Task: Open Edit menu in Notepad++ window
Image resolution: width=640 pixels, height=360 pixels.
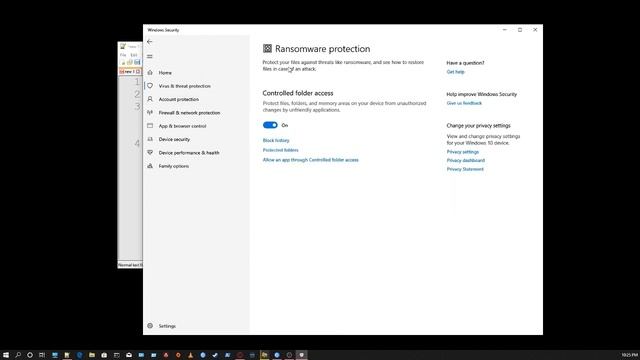Action: (x=134, y=55)
